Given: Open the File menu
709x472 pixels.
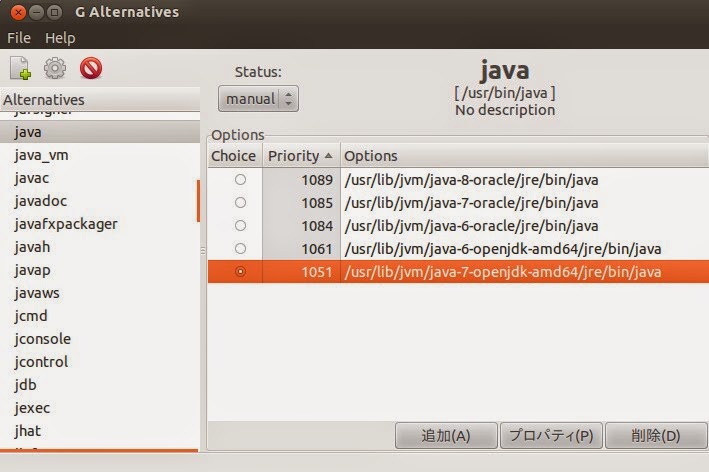Looking at the screenshot, I should click(19, 38).
